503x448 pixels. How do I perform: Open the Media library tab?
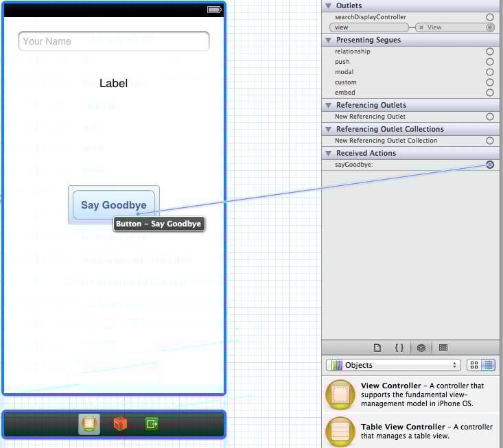click(x=443, y=348)
